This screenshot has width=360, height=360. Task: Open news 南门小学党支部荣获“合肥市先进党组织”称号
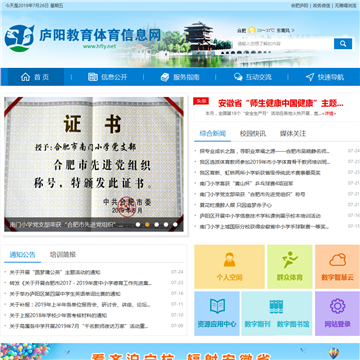pyautogui.click(x=252, y=194)
